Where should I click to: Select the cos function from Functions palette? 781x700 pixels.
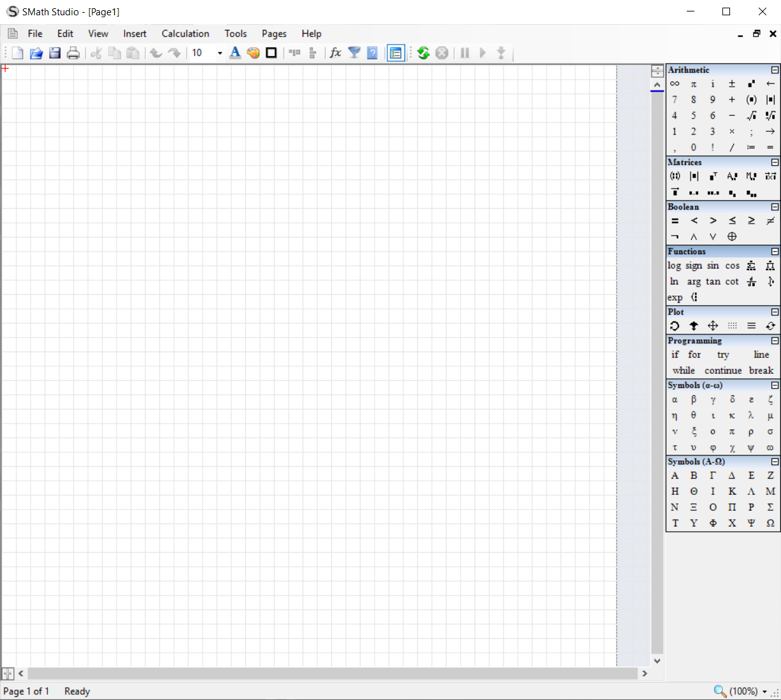pos(732,266)
